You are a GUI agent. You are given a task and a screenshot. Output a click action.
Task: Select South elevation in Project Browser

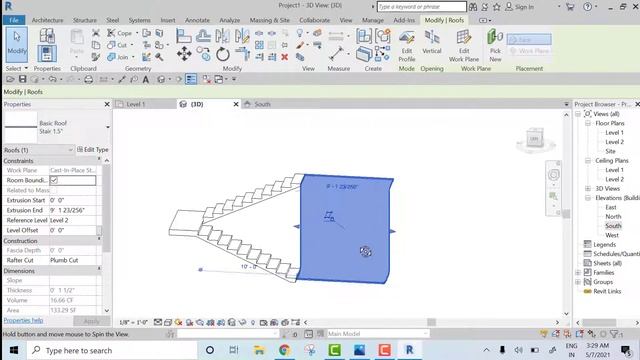click(613, 226)
